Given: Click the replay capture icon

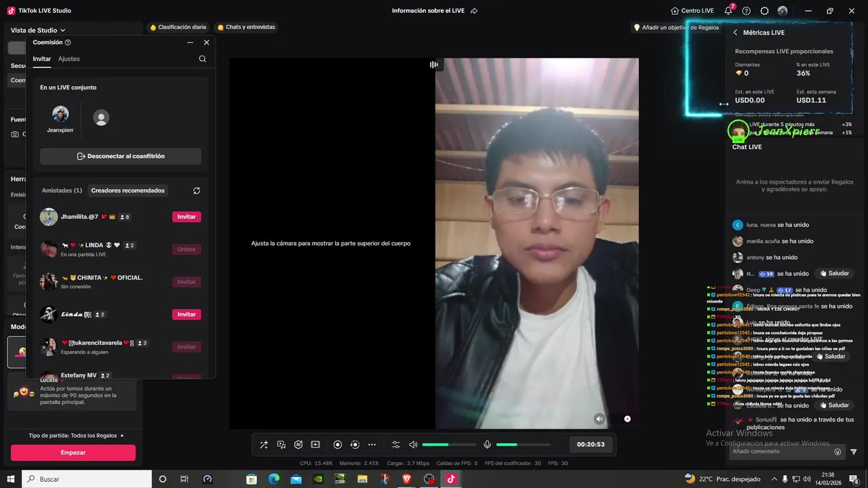Looking at the screenshot, I should click(355, 445).
